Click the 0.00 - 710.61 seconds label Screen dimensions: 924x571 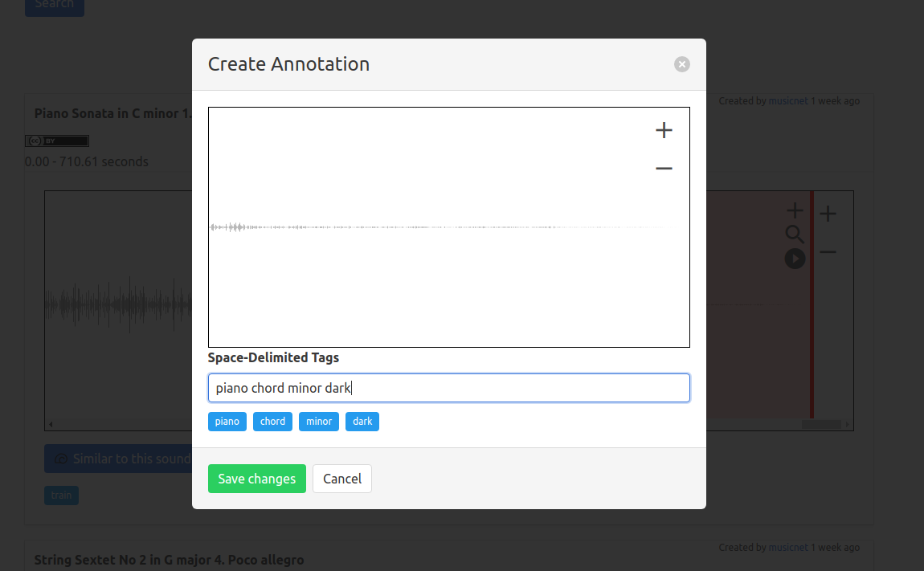click(87, 161)
